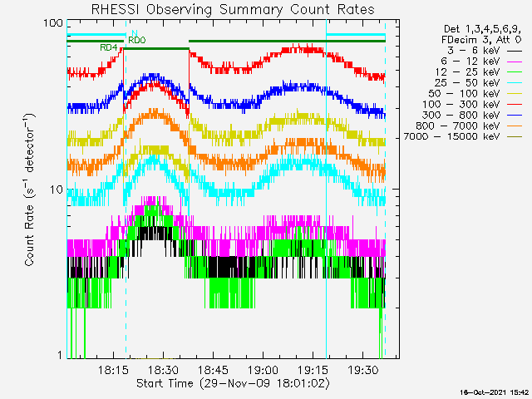The image size is (532, 399).
Task: Select the 300 - 800 keV legend entry
Action: [473, 115]
